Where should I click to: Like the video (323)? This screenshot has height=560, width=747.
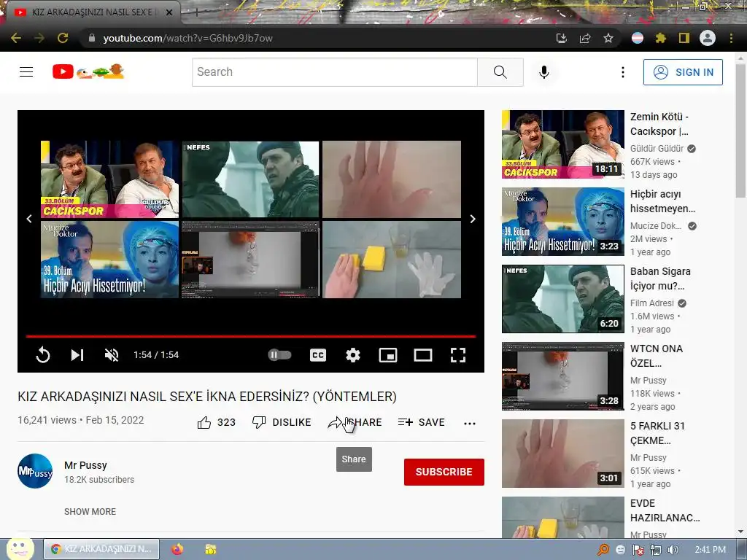coord(217,422)
